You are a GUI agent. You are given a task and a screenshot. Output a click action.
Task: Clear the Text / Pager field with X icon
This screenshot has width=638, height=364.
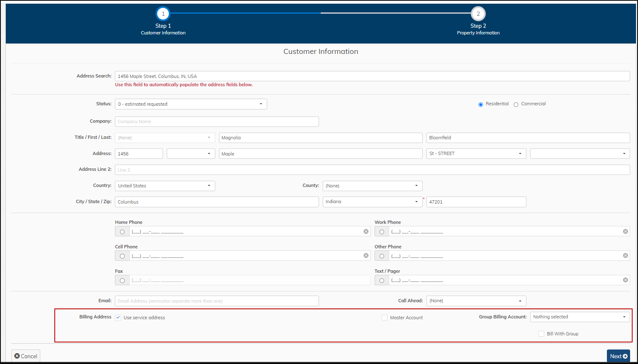point(625,280)
